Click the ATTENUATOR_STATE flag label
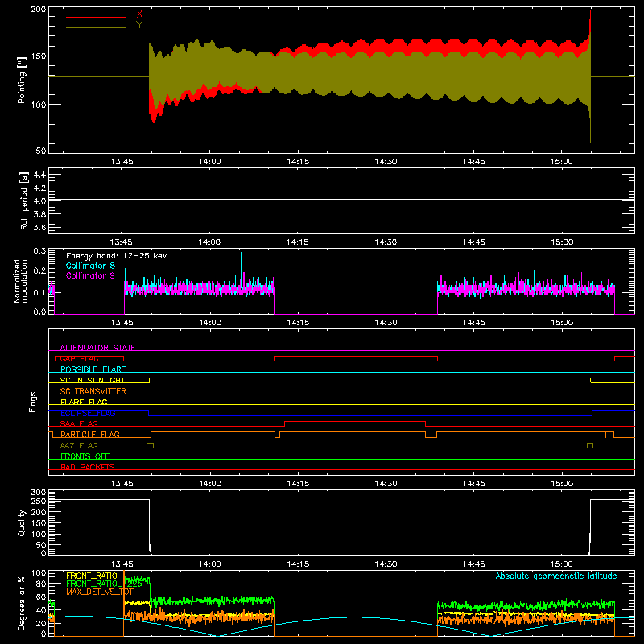Viewport: 644px width, 644px height. pyautogui.click(x=97, y=348)
